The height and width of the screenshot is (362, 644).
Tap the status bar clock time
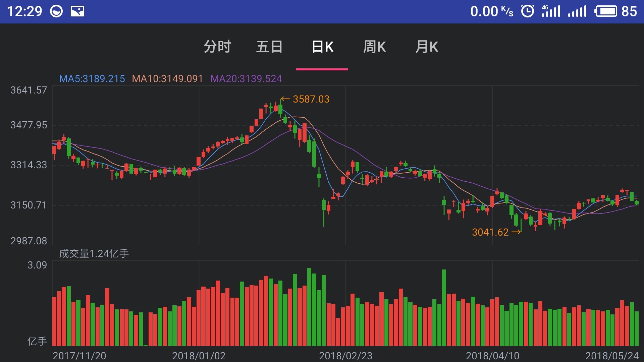pyautogui.click(x=24, y=11)
